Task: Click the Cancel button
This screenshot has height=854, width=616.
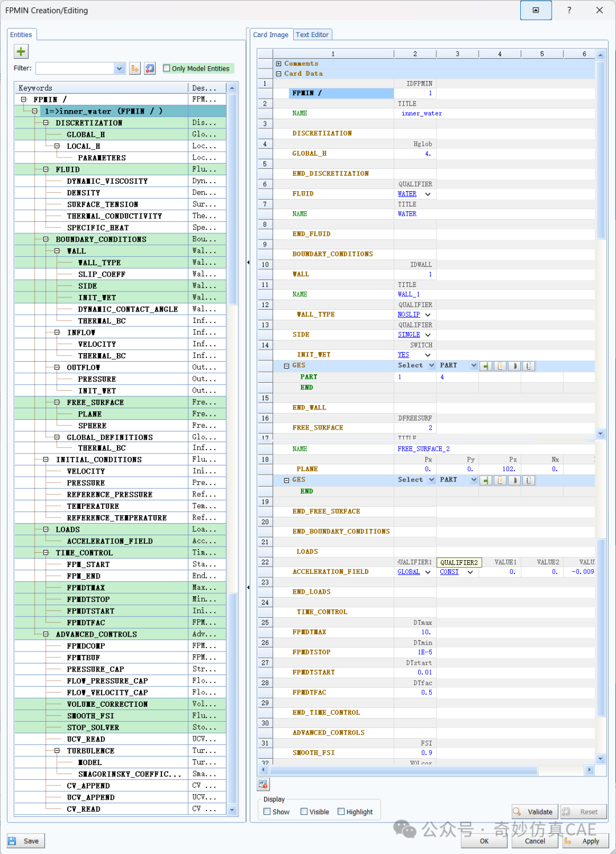Action: point(535,841)
